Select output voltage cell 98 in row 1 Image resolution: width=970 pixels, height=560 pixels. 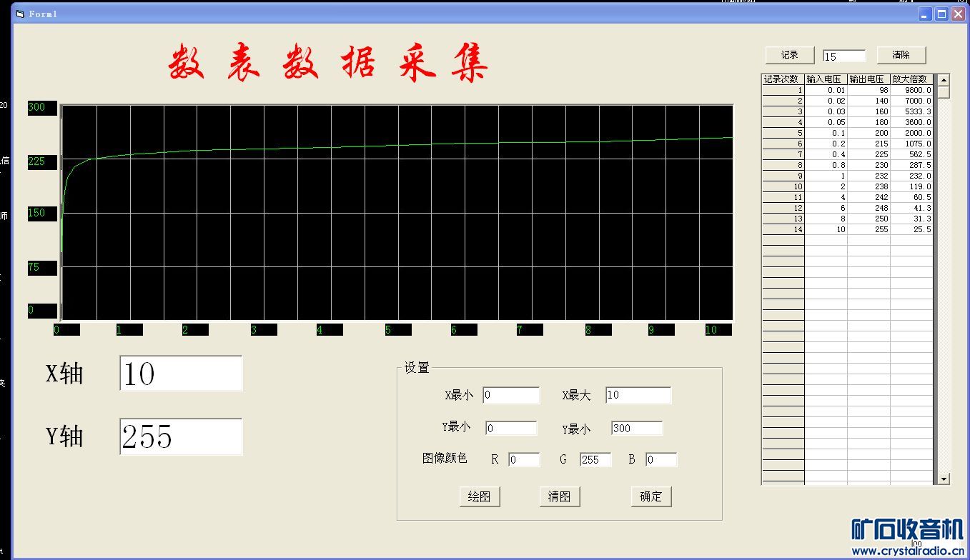pos(868,90)
